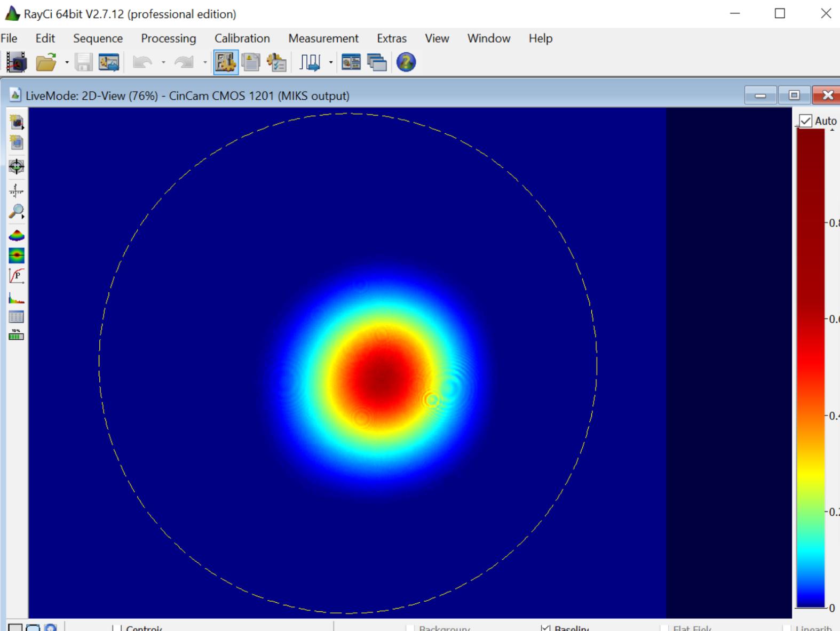The width and height of the screenshot is (840, 631).
Task: Open the help globe icon
Action: tap(406, 62)
